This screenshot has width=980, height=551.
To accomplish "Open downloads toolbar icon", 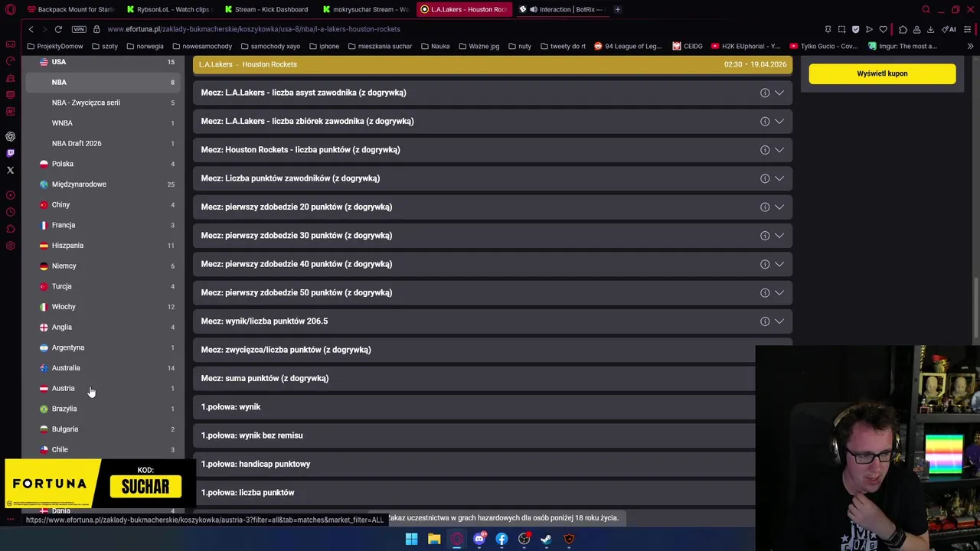I will click(930, 29).
